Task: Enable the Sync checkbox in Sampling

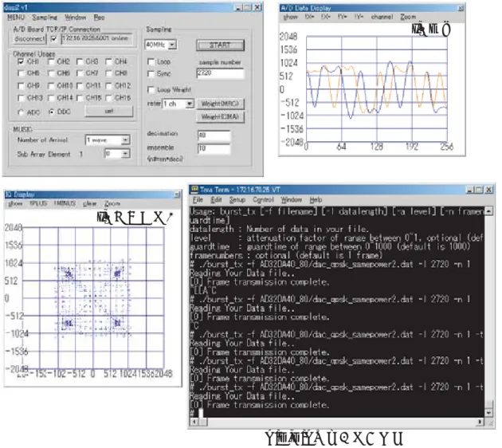Action: pos(151,73)
